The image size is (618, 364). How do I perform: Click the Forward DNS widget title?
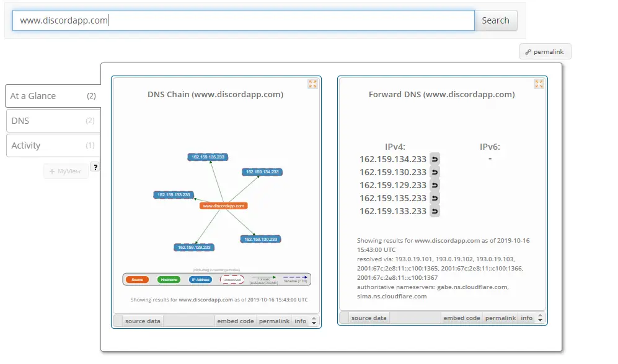coord(442,95)
